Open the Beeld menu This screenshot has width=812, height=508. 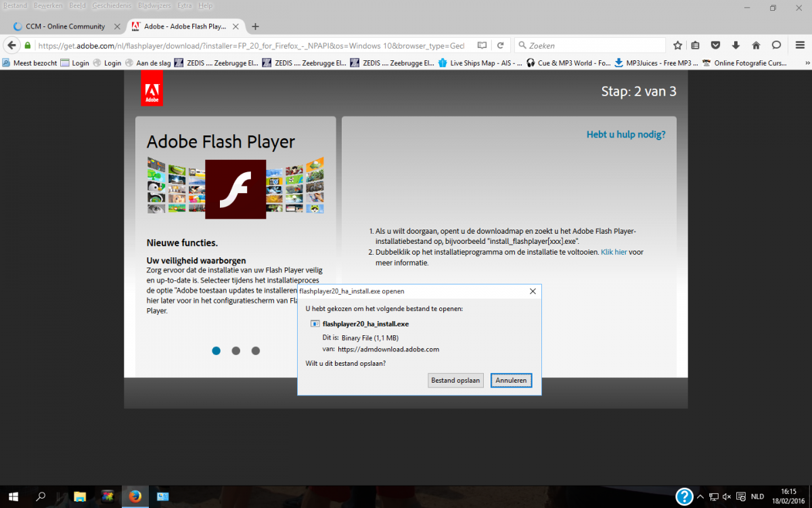click(77, 5)
